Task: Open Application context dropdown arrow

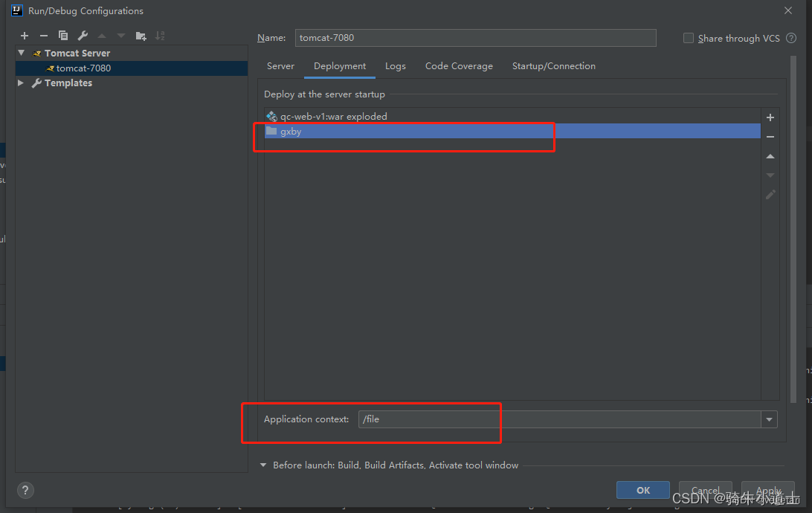Action: click(x=769, y=419)
